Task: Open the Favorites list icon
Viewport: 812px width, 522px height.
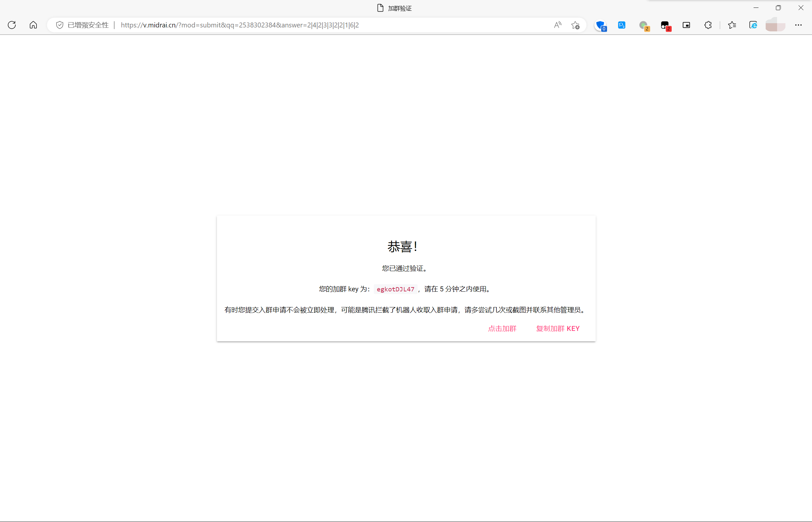Action: coord(732,25)
